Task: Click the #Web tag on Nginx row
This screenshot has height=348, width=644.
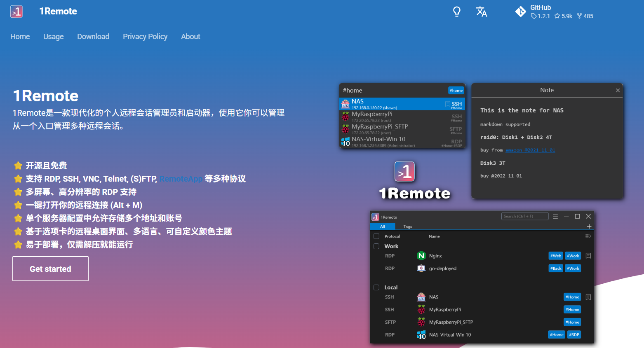Action: pos(556,256)
